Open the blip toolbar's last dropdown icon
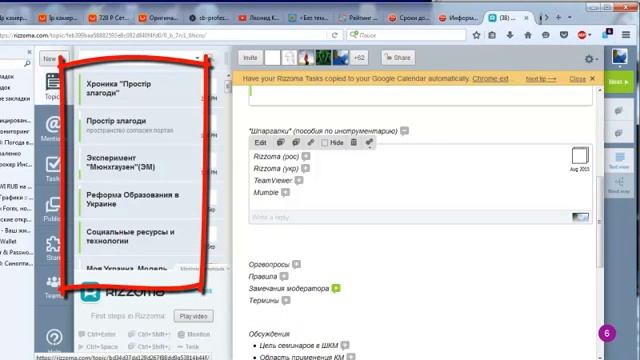This screenshot has width=640, height=360. pos(369,142)
